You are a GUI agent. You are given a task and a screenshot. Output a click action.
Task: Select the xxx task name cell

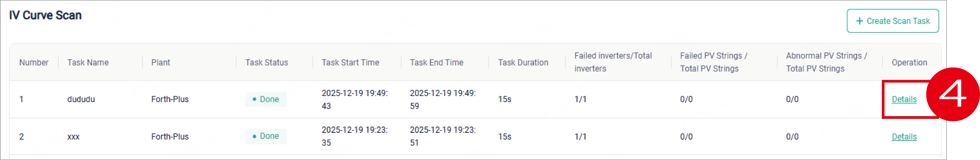(73, 137)
